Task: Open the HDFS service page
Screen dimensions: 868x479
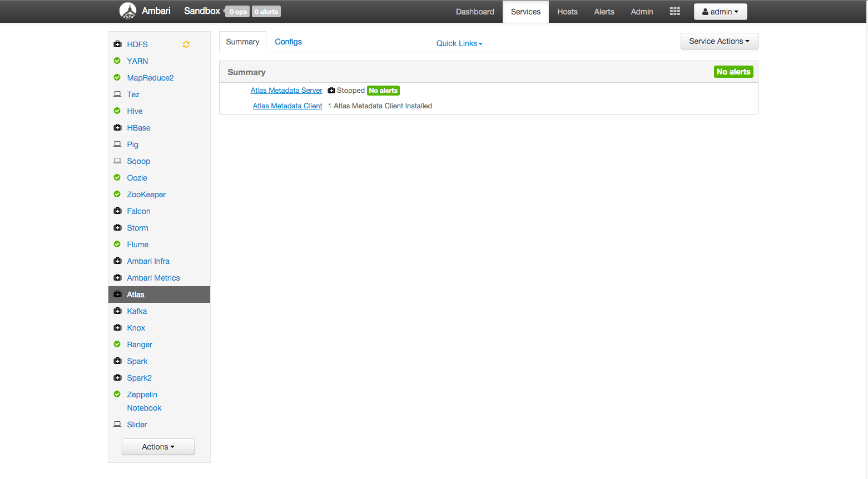Action: point(137,44)
